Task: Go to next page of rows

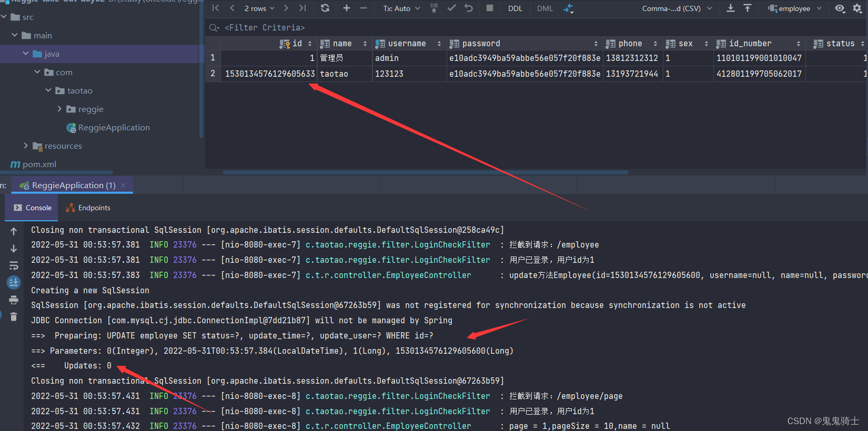Action: (x=286, y=8)
